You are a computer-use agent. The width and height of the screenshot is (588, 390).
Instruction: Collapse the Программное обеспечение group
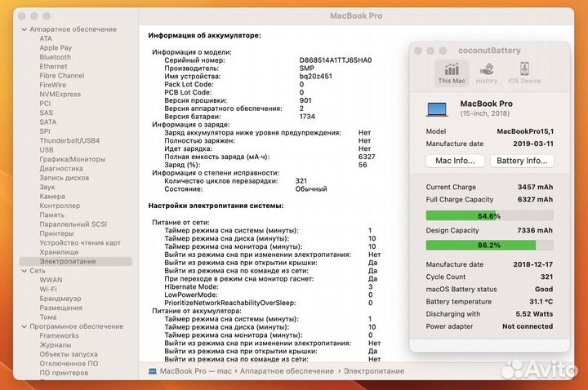[x=23, y=326]
